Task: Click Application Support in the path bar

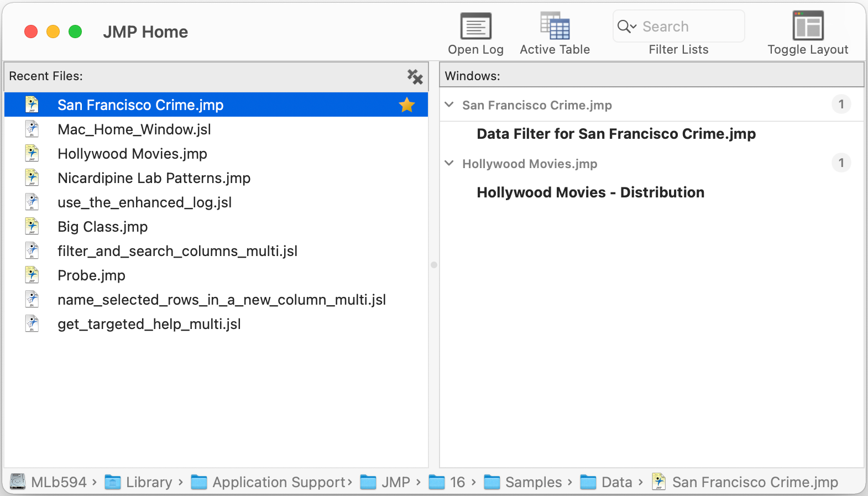Action: pyautogui.click(x=278, y=482)
